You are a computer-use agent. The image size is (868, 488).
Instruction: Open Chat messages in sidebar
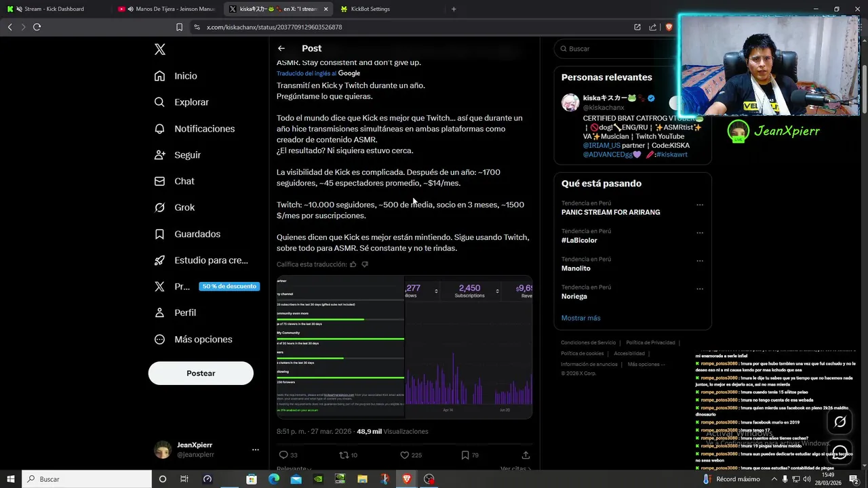(x=174, y=182)
